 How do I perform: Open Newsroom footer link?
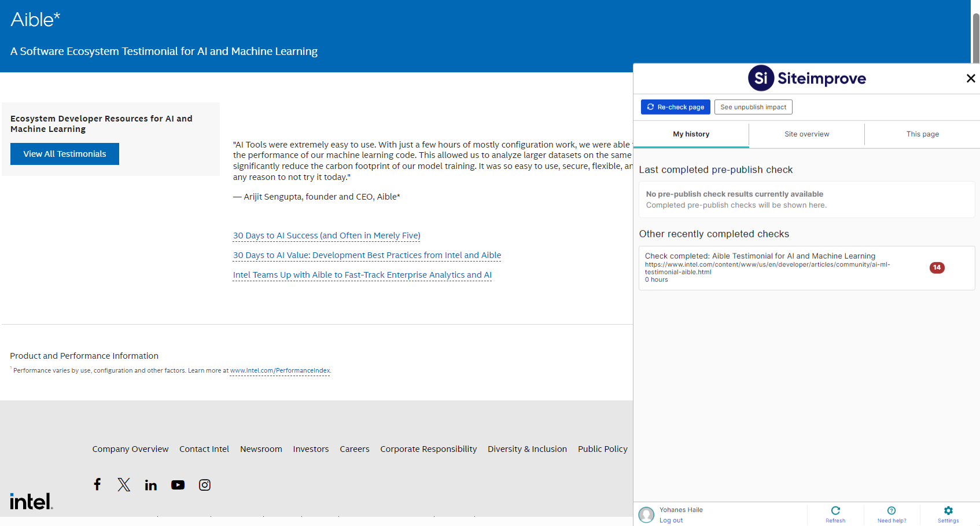(x=261, y=449)
